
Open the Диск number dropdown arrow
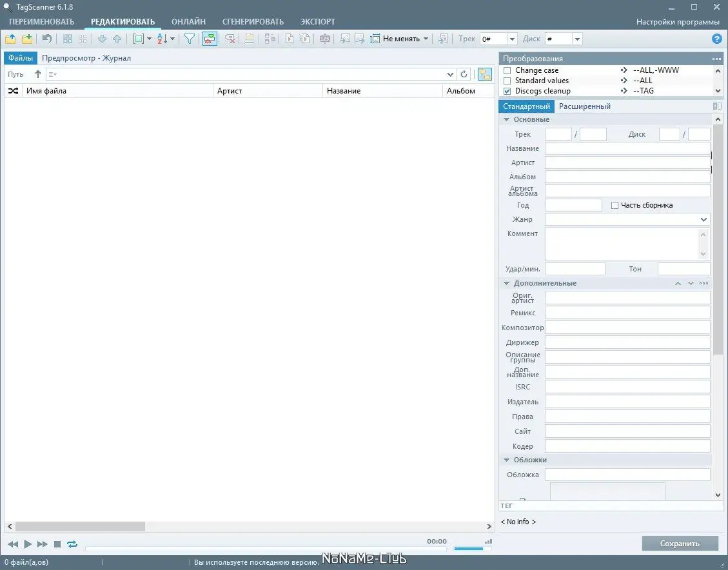click(577, 39)
